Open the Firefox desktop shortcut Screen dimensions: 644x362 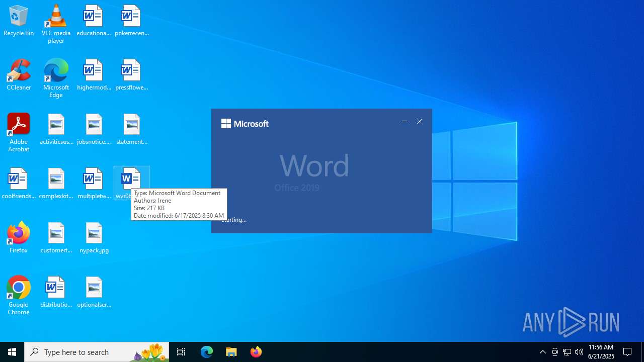tap(19, 238)
